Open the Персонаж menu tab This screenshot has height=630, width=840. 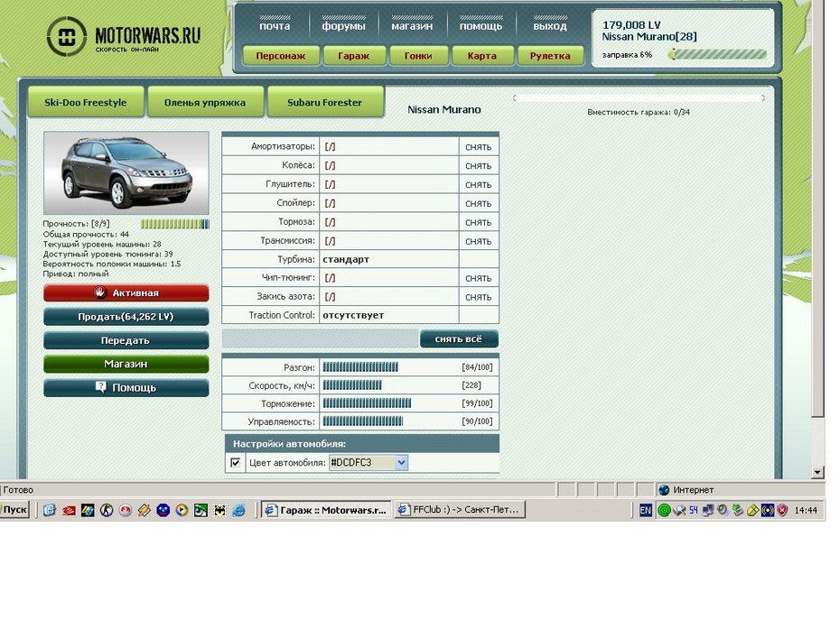pyautogui.click(x=281, y=56)
